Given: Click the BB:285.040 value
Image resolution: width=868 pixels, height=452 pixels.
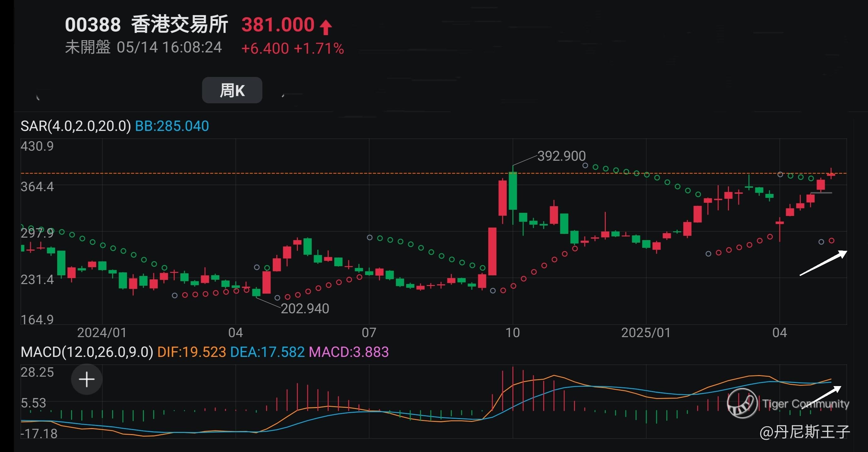Looking at the screenshot, I should (172, 126).
